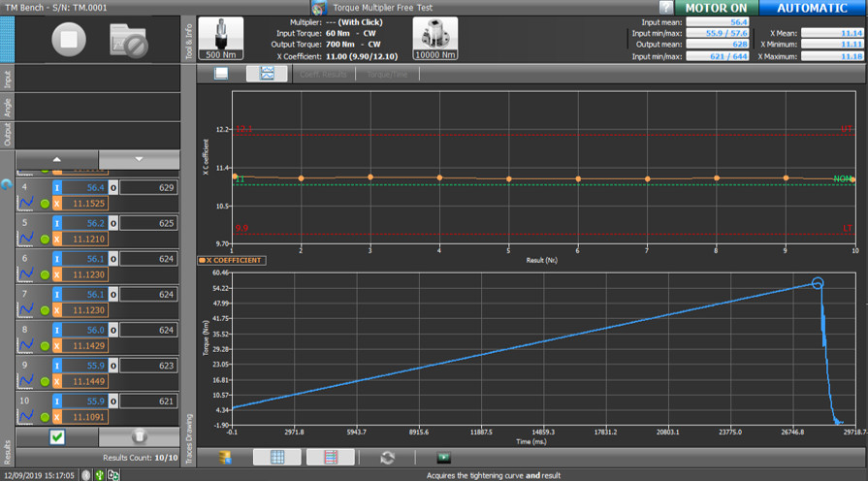Toggle the MOTOR ON button
The width and height of the screenshot is (868, 482).
(x=716, y=8)
